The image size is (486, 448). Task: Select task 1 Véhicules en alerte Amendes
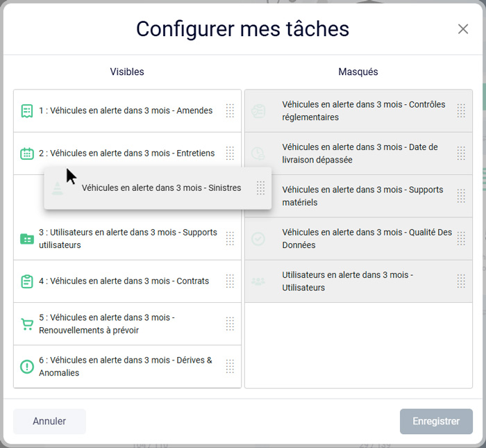click(127, 111)
